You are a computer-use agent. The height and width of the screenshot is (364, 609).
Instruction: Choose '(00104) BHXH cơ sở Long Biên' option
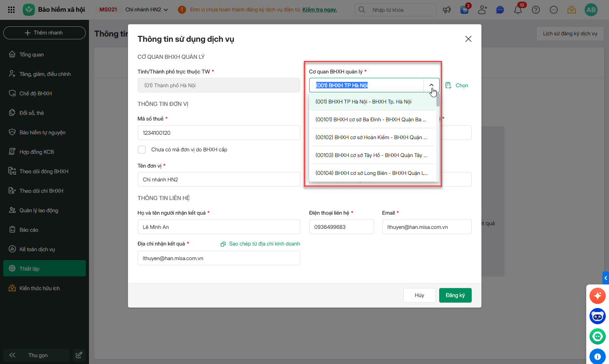coord(371,173)
